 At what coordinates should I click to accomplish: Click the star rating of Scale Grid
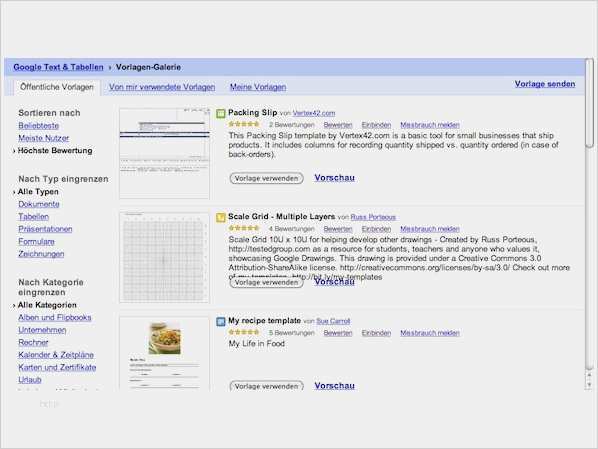(x=244, y=228)
